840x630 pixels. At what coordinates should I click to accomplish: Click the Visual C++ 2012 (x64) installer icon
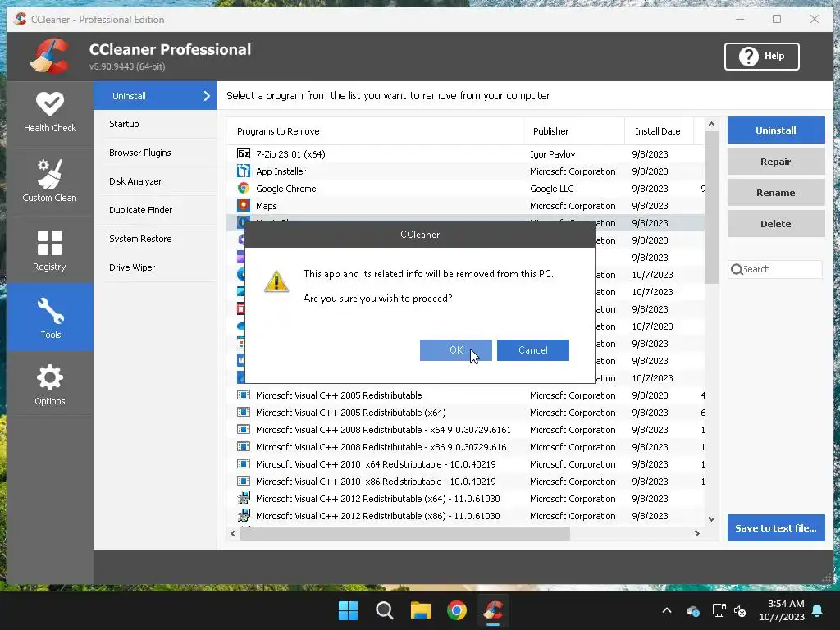tap(243, 498)
